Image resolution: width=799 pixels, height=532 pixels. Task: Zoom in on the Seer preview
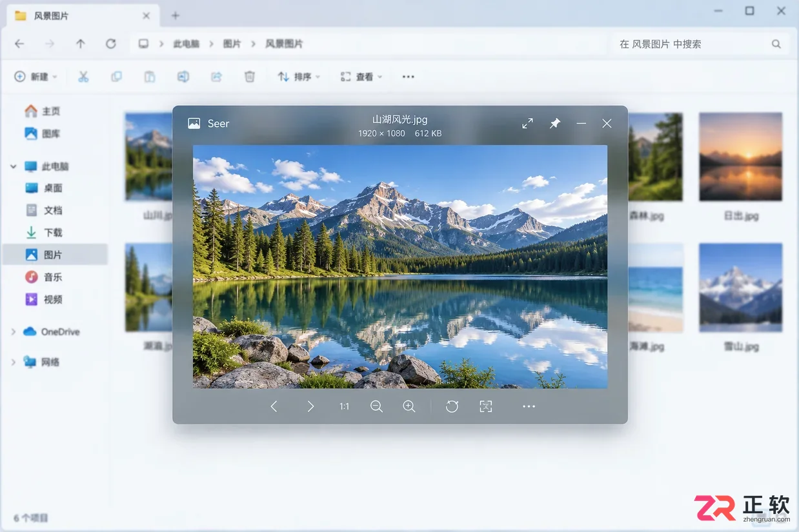pos(409,406)
